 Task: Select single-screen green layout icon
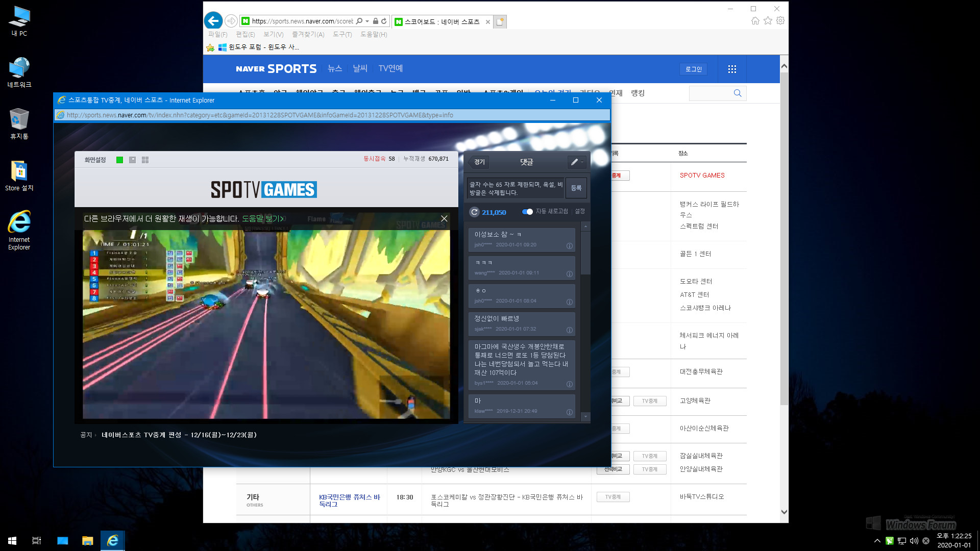(119, 160)
